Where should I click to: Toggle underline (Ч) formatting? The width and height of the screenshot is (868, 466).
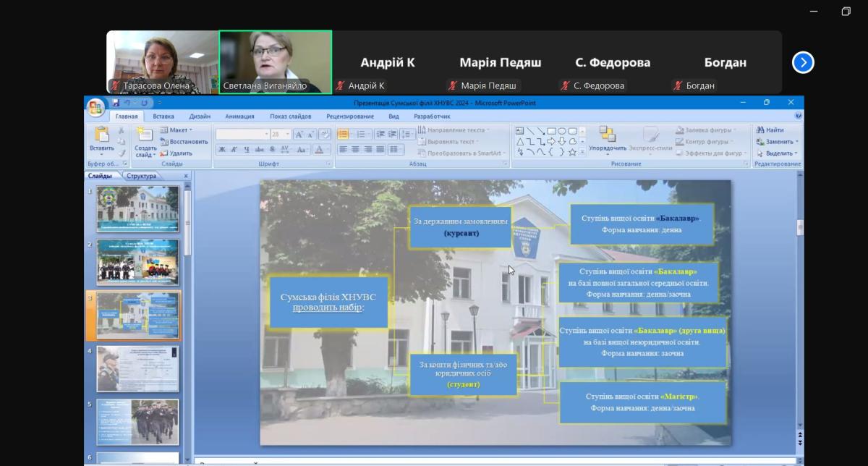coord(247,150)
